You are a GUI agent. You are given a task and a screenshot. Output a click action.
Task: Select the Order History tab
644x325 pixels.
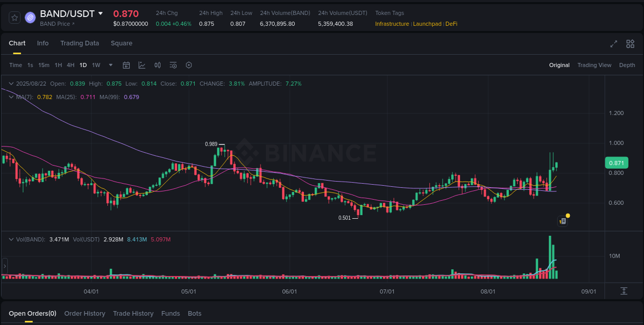[84, 313]
